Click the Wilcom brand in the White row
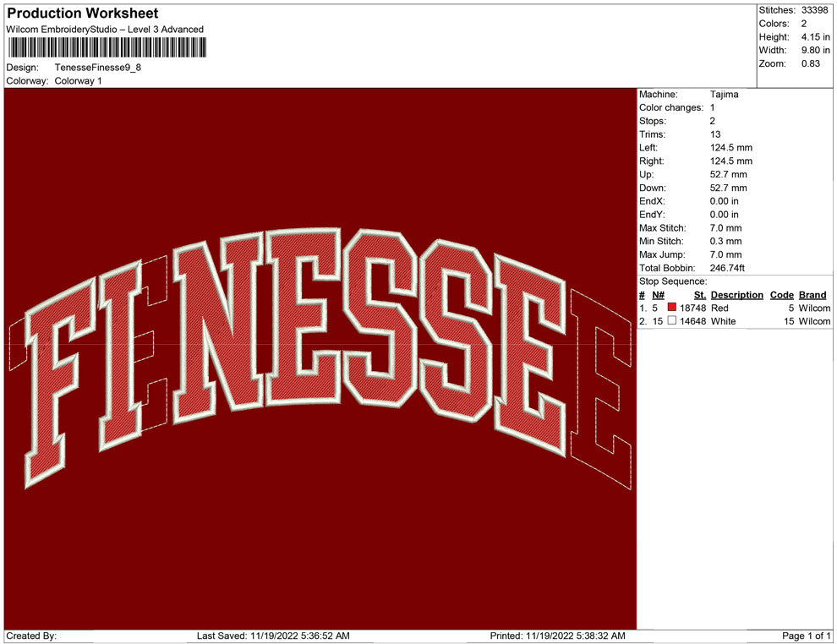This screenshot has height=644, width=837. [814, 321]
